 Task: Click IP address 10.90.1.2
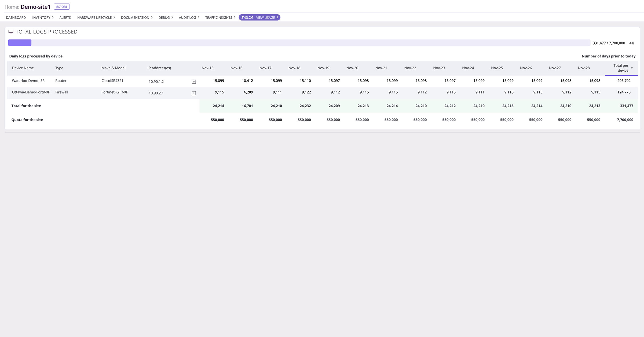[x=156, y=82]
